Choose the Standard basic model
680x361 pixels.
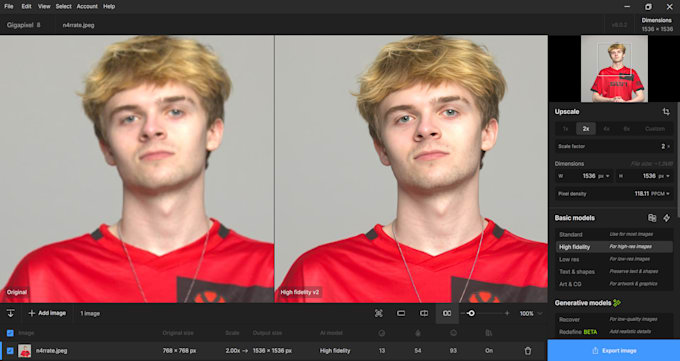click(x=614, y=234)
